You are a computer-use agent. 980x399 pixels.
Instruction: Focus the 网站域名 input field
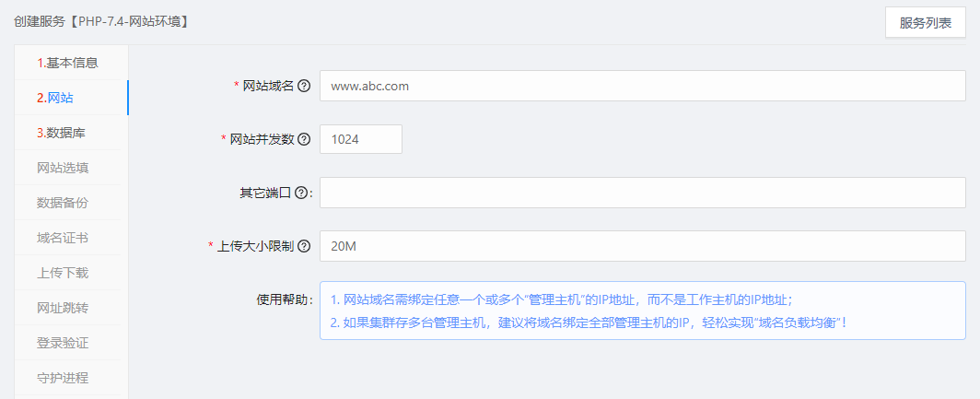click(x=643, y=86)
